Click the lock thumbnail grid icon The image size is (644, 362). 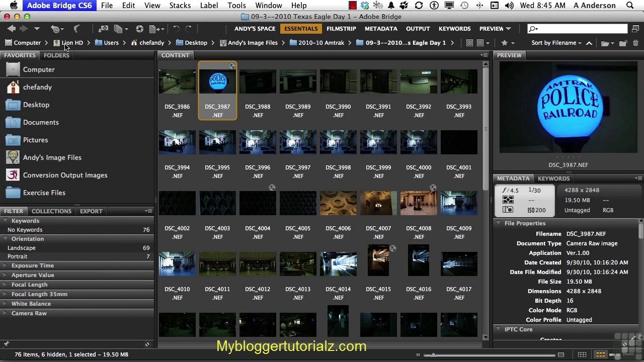click(x=582, y=354)
